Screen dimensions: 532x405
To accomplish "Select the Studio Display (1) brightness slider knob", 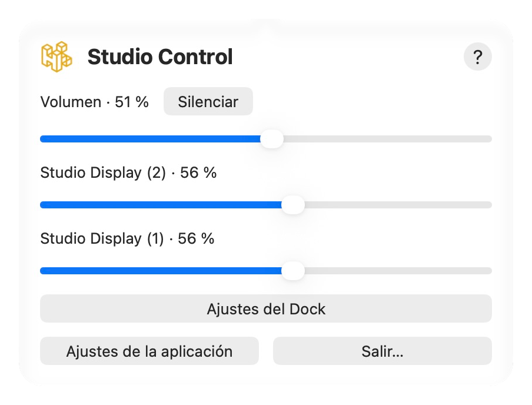I will point(293,271).
